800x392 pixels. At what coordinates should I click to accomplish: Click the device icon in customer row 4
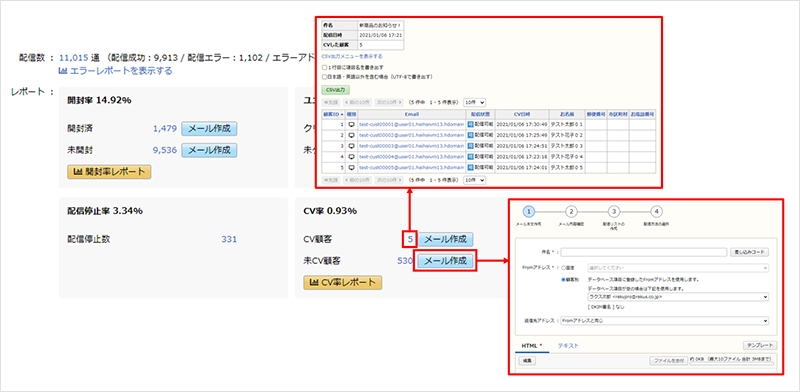pos(352,157)
